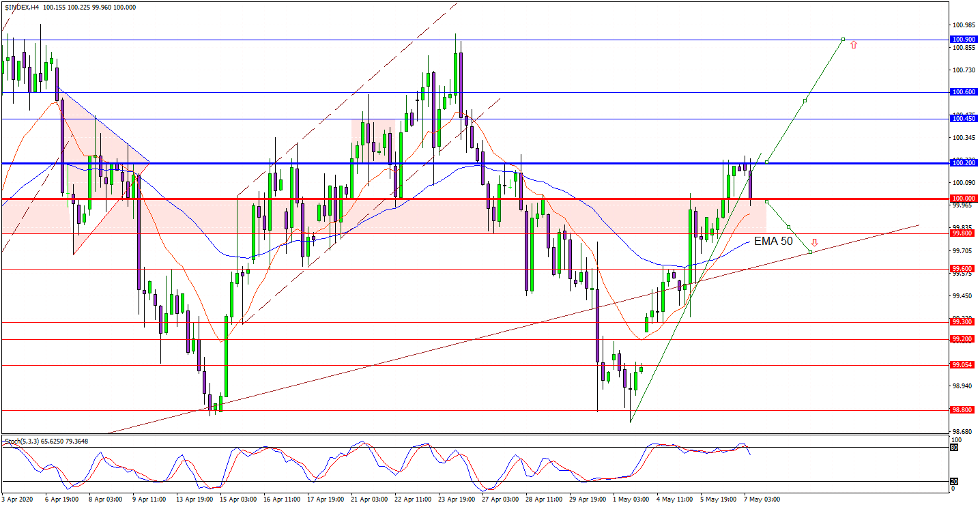
Task: Click the 99.450 price axis value
Action: click(x=963, y=296)
